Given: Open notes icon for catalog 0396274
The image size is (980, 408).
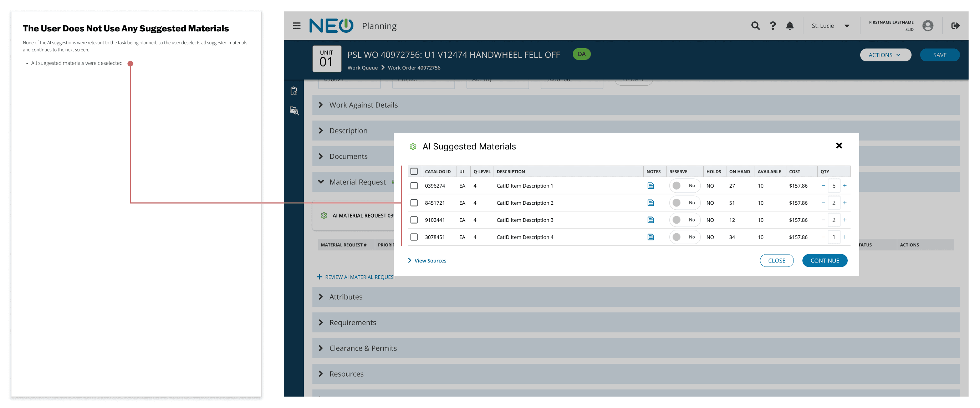Looking at the screenshot, I should (x=650, y=186).
